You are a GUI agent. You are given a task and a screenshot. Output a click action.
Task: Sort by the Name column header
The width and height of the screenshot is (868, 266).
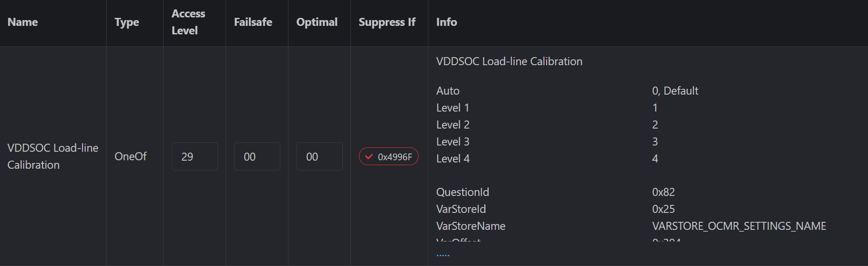23,22
